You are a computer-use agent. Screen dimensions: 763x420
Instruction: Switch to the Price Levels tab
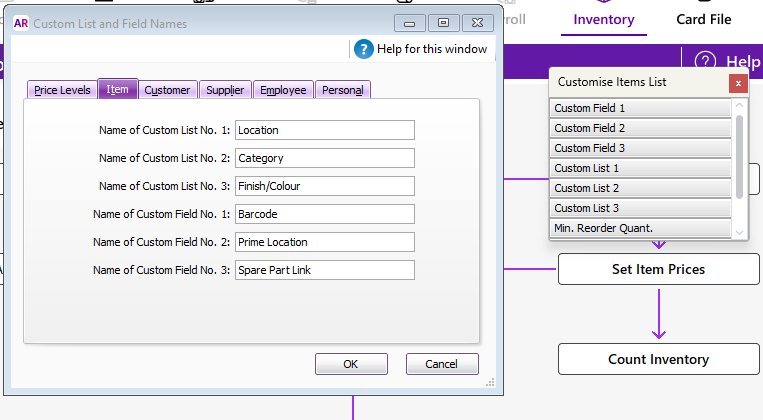click(x=62, y=90)
